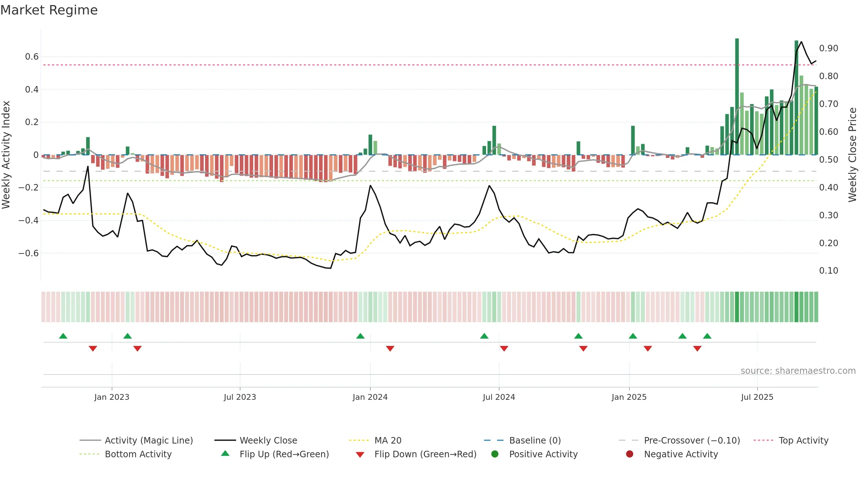This screenshot has height=488, width=868.
Task: Click the −0.6 activity axis tick label
Action: 29,253
